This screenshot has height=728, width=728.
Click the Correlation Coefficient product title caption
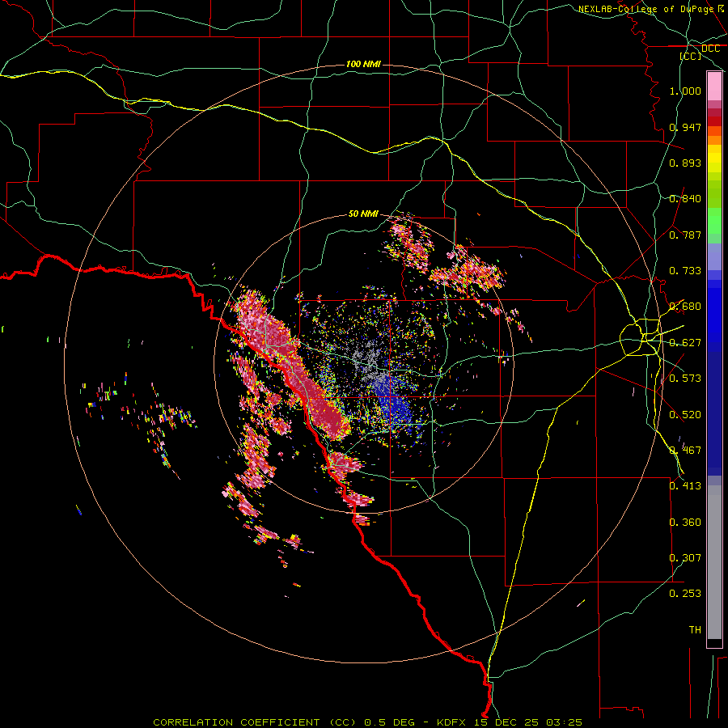[x=254, y=722]
